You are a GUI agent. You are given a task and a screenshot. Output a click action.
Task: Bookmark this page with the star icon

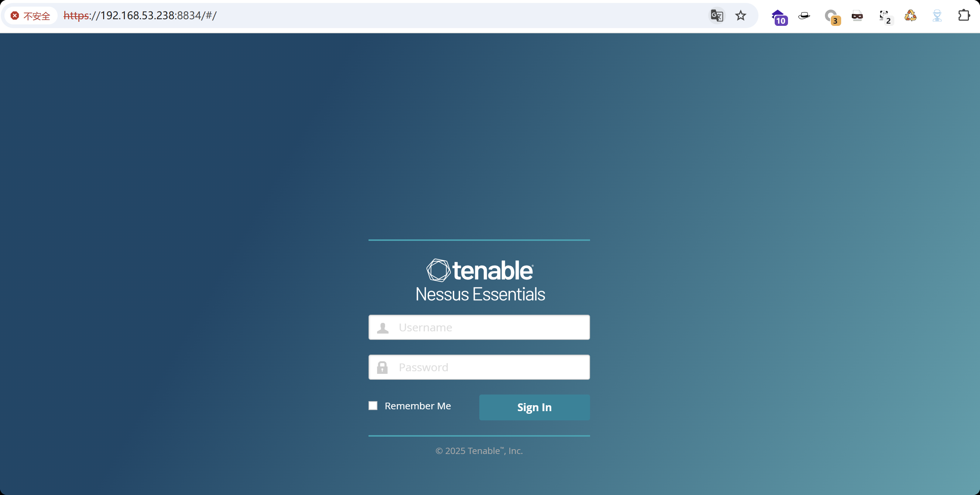point(740,16)
